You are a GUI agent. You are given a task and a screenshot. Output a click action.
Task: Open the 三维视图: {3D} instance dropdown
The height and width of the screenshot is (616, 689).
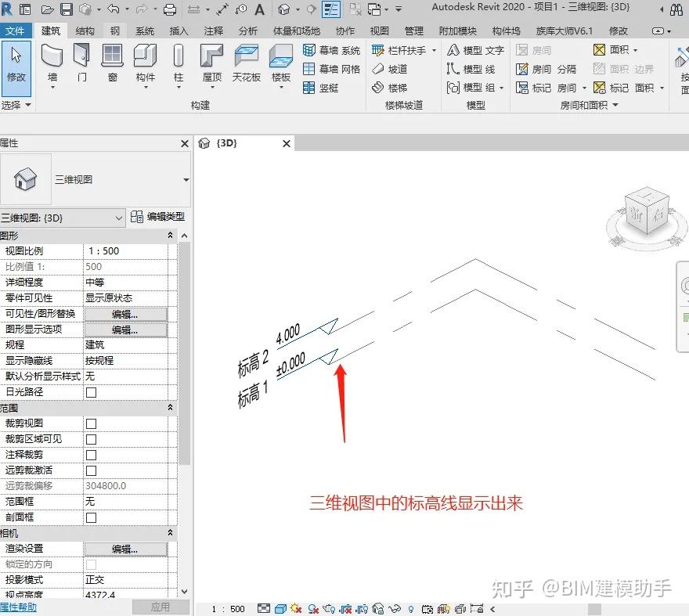[x=119, y=218]
